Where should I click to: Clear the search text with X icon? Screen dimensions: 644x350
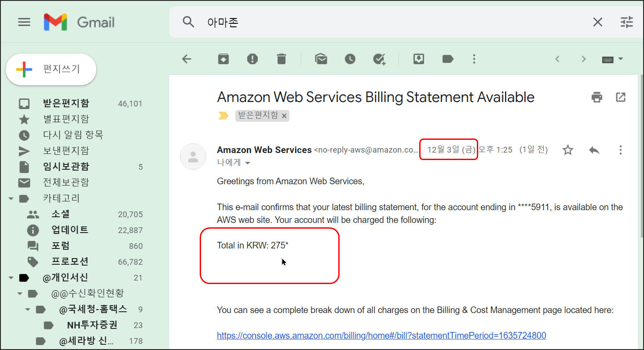point(597,22)
